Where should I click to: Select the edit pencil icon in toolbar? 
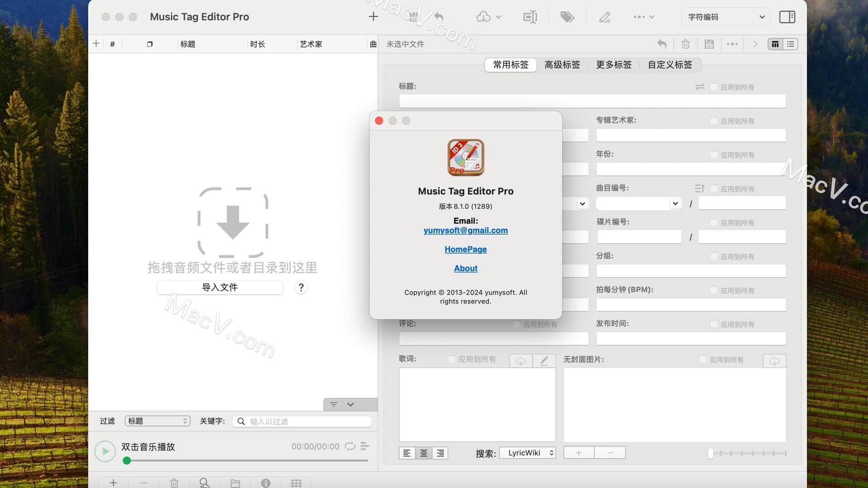coord(604,17)
